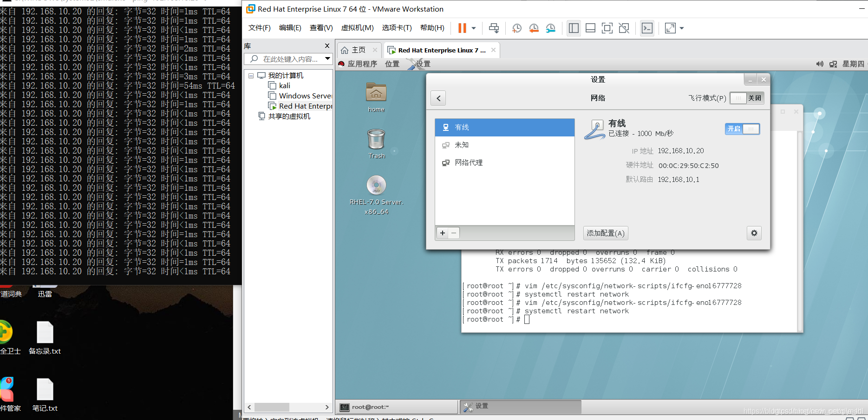Go back in the network settings dialog
Image resolution: width=868 pixels, height=420 pixels.
pyautogui.click(x=438, y=98)
